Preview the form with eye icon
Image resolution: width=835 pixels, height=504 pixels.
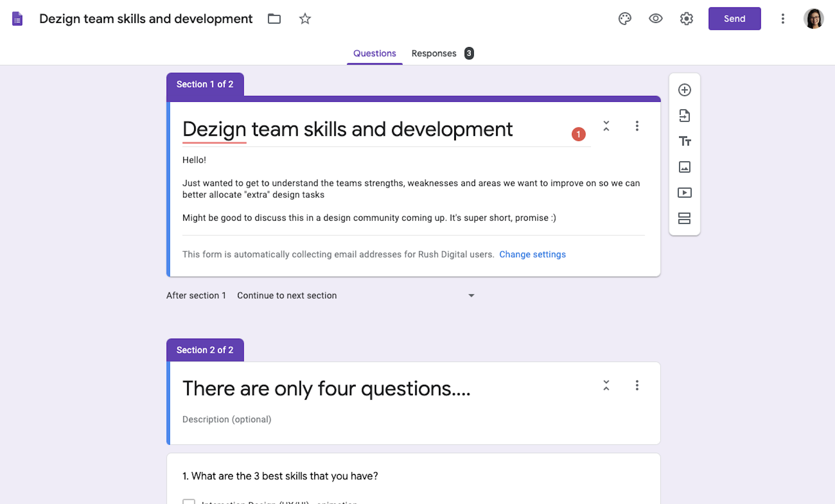click(655, 19)
